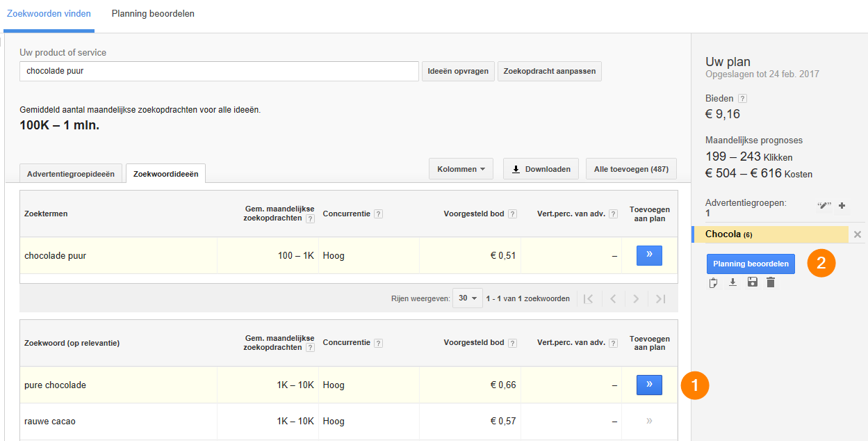Copy plan to clipboard icon
Screen dimensions: 868x441
coord(713,282)
